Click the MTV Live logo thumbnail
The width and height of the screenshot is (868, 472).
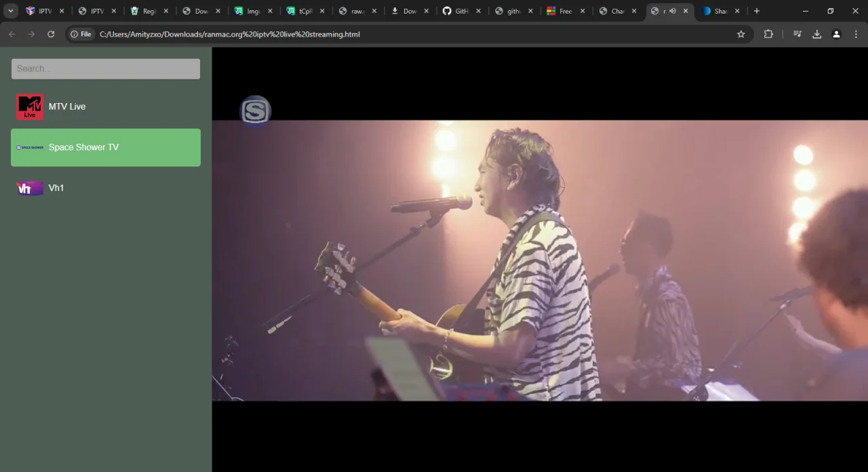30,106
